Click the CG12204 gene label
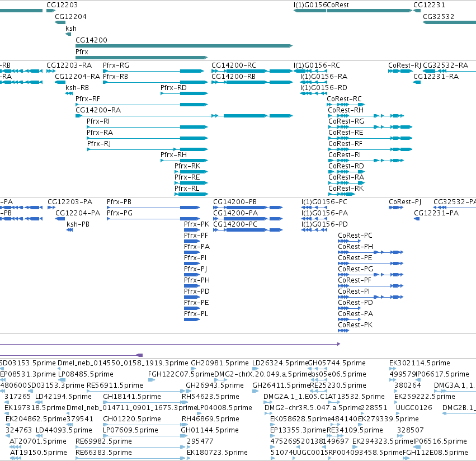The width and height of the screenshot is (476, 461). pyautogui.click(x=70, y=17)
